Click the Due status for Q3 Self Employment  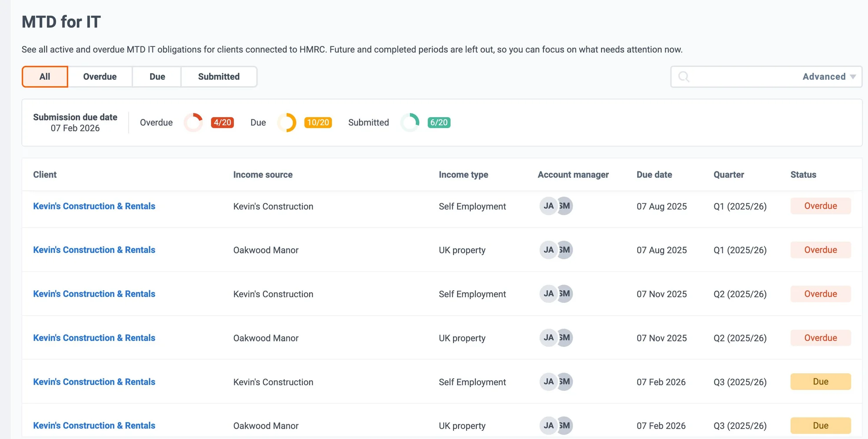[820, 382]
